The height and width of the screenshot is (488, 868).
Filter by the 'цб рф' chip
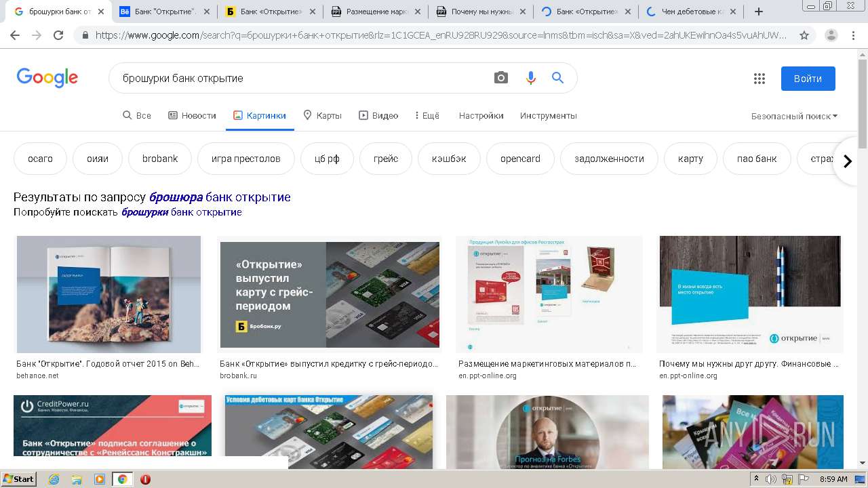pyautogui.click(x=327, y=159)
